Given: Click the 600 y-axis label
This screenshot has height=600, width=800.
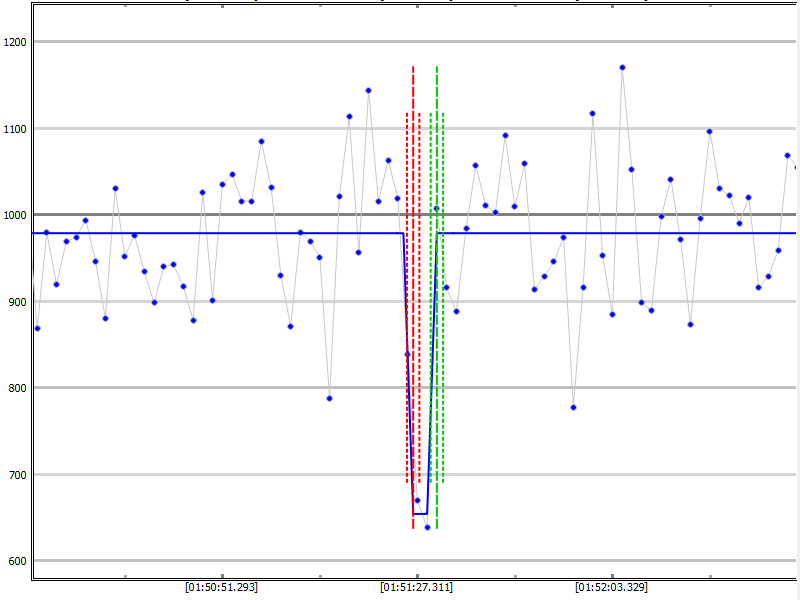Looking at the screenshot, I should (16, 561).
